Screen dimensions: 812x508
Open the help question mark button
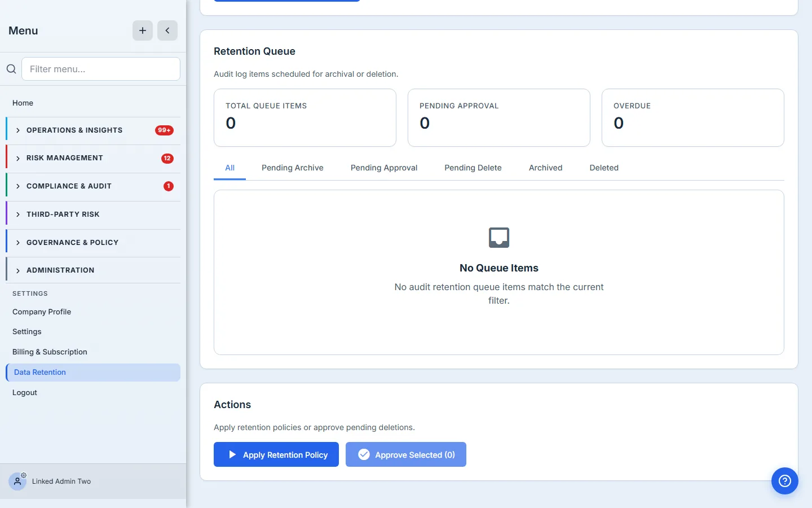coord(785,481)
